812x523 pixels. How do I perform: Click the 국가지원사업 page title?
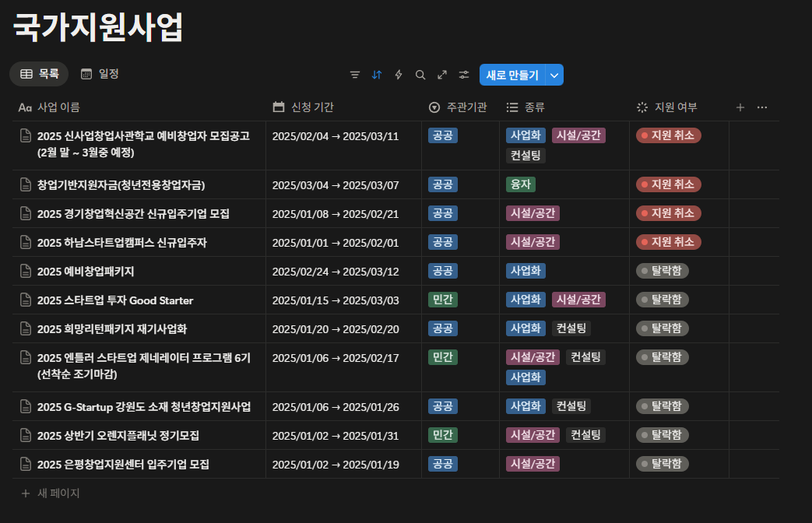pos(98,27)
